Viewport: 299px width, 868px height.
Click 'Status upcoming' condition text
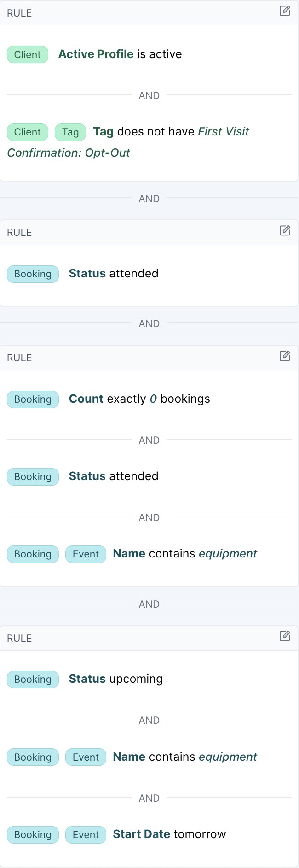click(x=116, y=679)
